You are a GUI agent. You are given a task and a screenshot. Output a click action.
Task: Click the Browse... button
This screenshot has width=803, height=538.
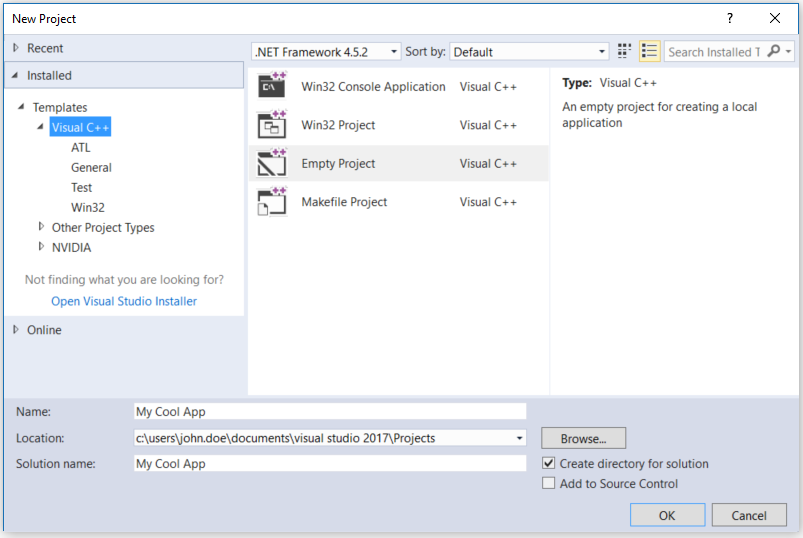(x=583, y=438)
